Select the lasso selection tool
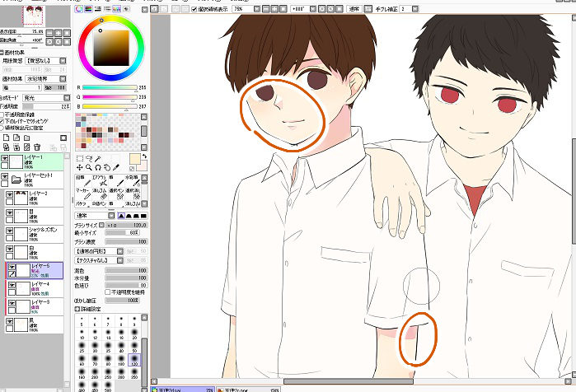The height and width of the screenshot is (392, 576). [x=88, y=159]
